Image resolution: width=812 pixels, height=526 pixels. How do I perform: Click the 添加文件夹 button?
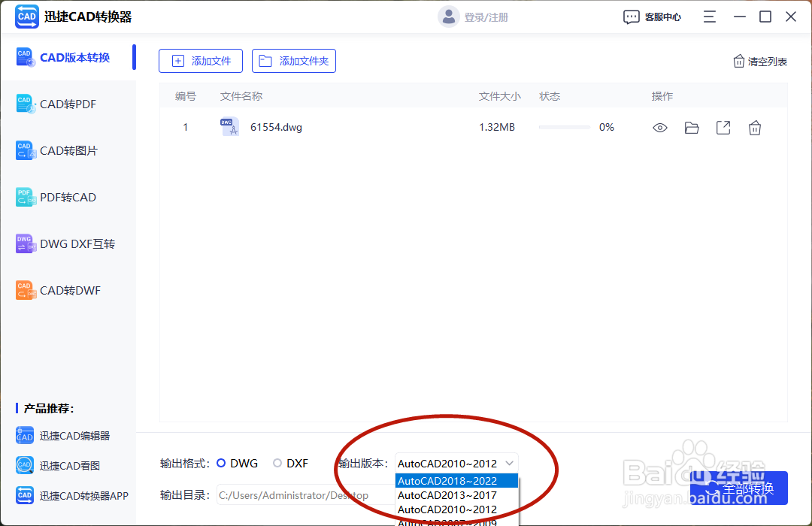click(x=294, y=61)
